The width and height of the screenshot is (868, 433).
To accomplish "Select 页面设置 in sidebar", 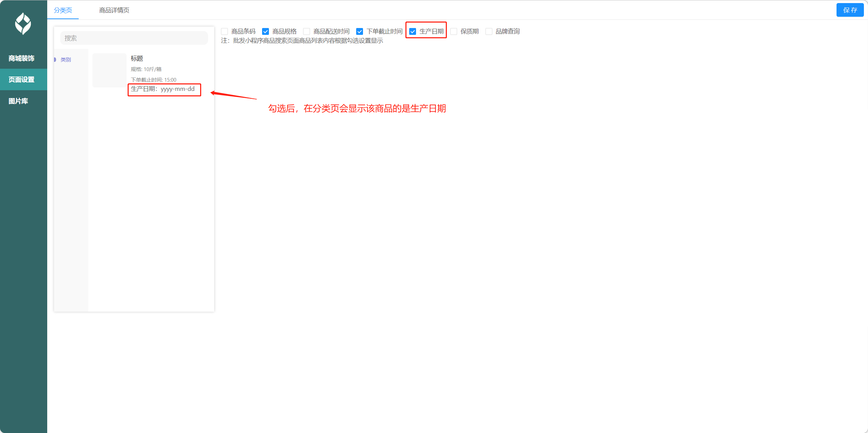I will click(x=24, y=80).
